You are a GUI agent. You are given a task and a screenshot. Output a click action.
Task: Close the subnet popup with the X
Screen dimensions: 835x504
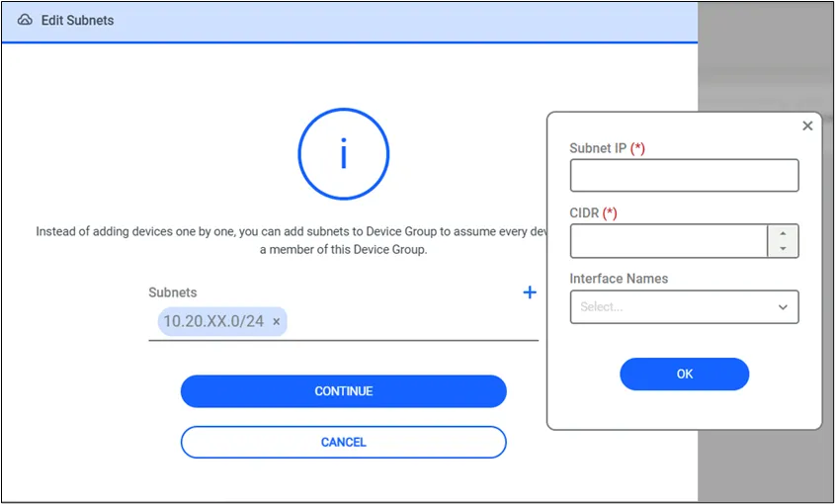pos(807,126)
